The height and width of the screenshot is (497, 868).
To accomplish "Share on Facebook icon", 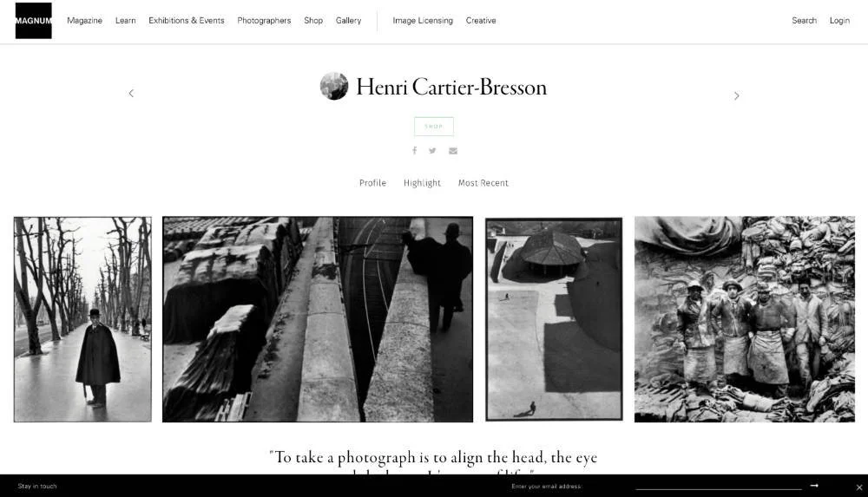I will click(414, 151).
